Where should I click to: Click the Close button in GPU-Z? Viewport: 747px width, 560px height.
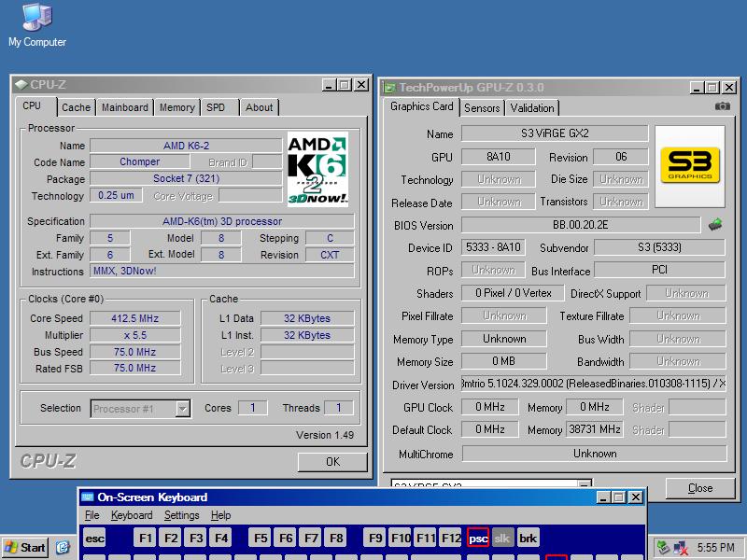pyautogui.click(x=699, y=487)
